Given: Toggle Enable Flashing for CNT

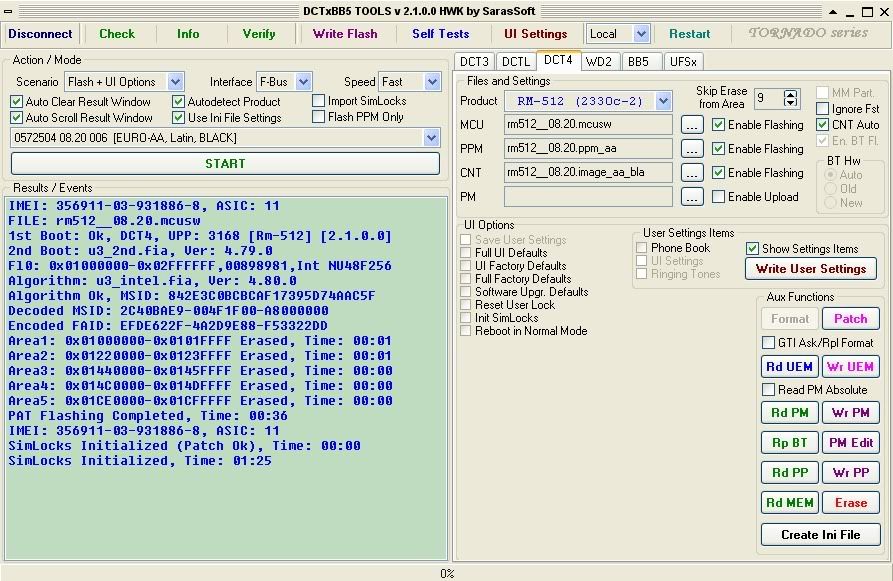Looking at the screenshot, I should [x=719, y=173].
